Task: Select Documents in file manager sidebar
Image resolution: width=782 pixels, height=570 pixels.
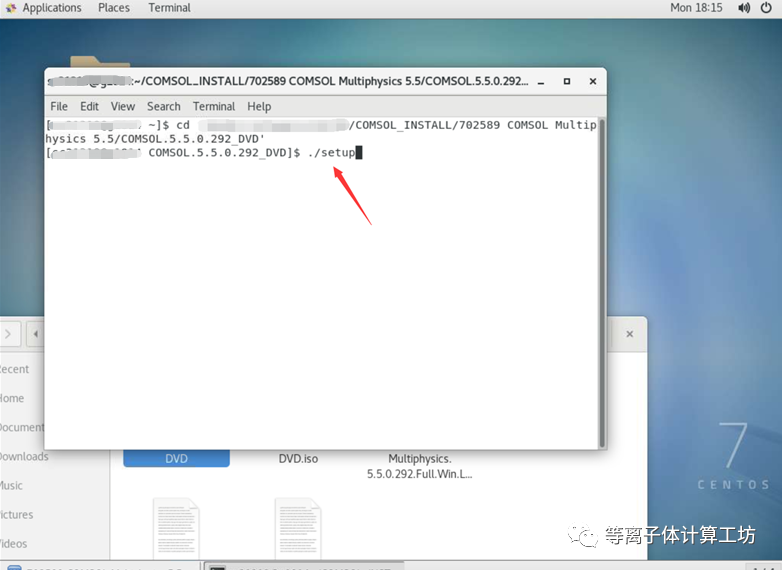Action: 22,427
